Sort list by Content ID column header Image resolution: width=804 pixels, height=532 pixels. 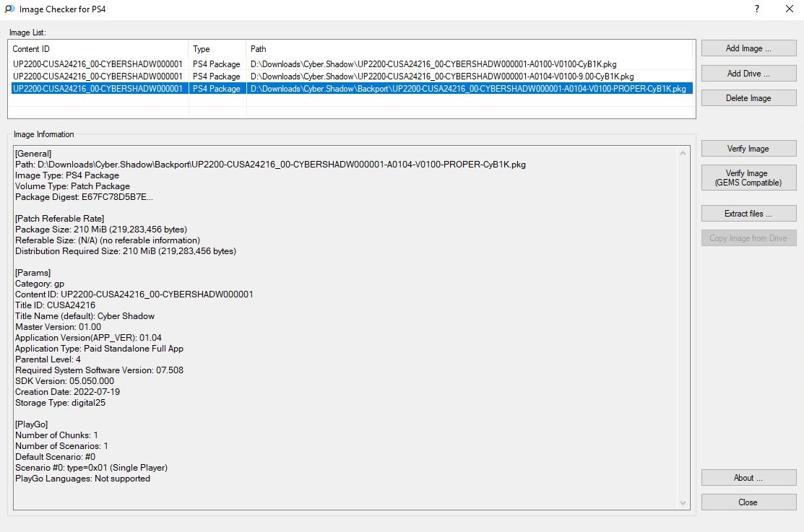tap(98, 48)
